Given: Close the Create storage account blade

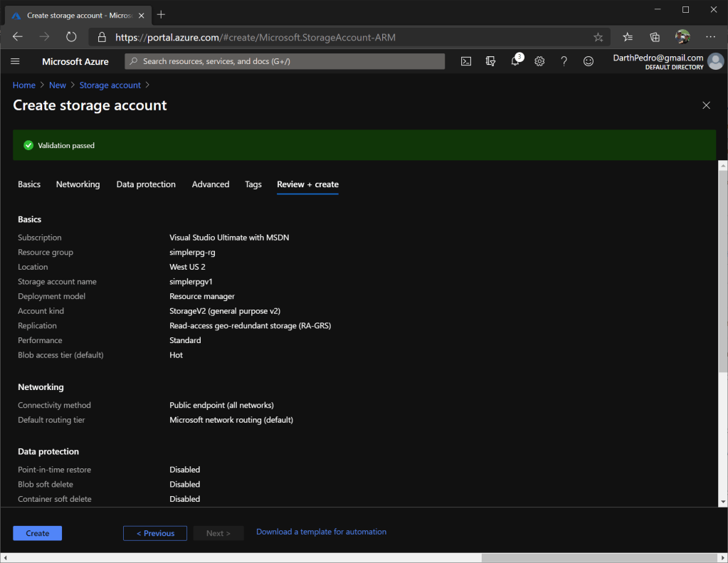Looking at the screenshot, I should (706, 105).
